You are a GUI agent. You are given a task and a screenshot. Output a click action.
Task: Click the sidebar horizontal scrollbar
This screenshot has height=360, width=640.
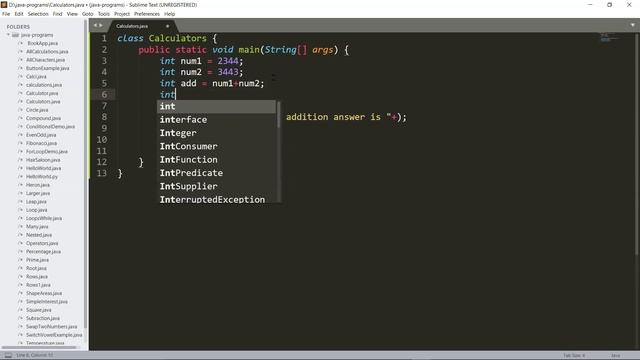click(x=39, y=347)
